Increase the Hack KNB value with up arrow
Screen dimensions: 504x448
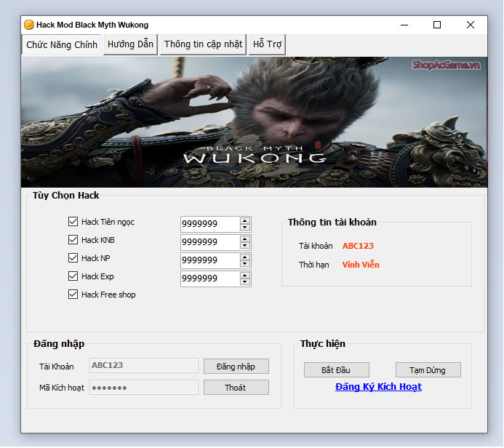pyautogui.click(x=245, y=239)
